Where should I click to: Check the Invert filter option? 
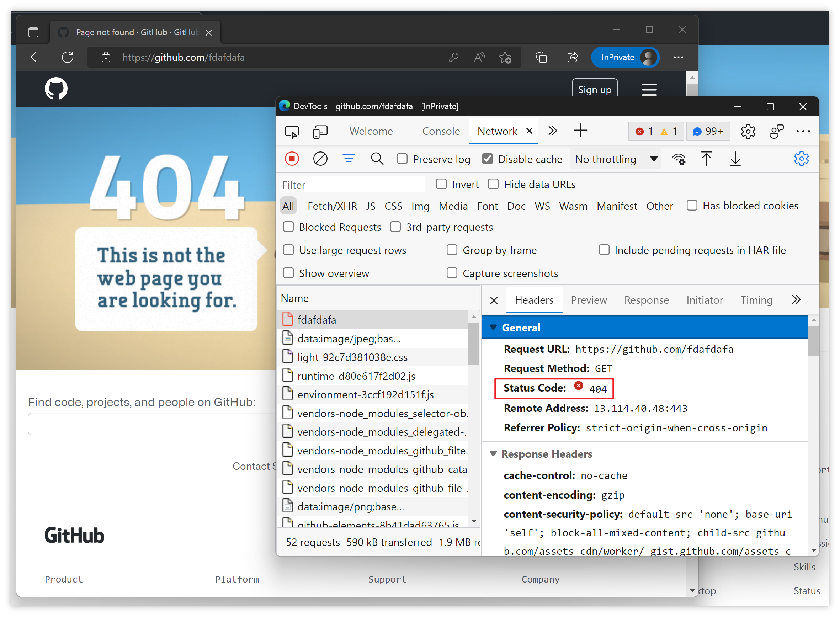tap(441, 184)
